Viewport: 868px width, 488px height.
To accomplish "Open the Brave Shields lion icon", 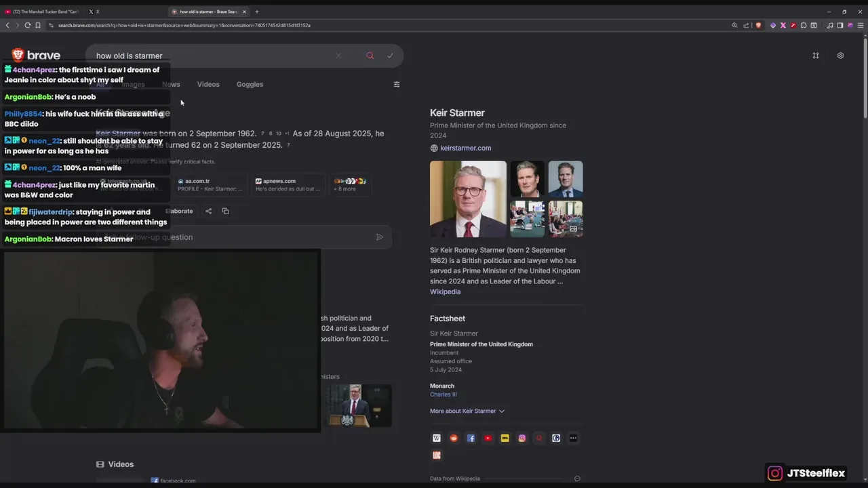I will click(x=758, y=25).
